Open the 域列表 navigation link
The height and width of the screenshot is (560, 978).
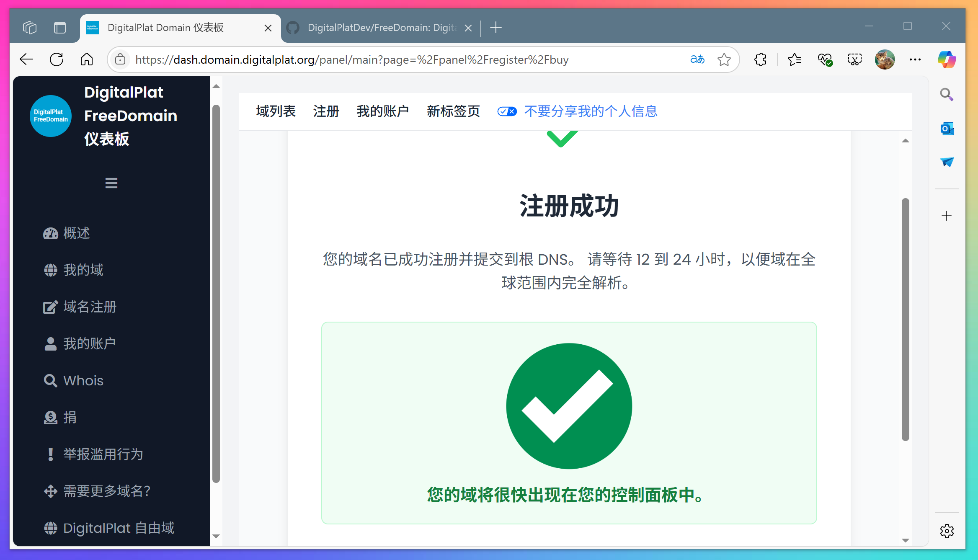276,111
